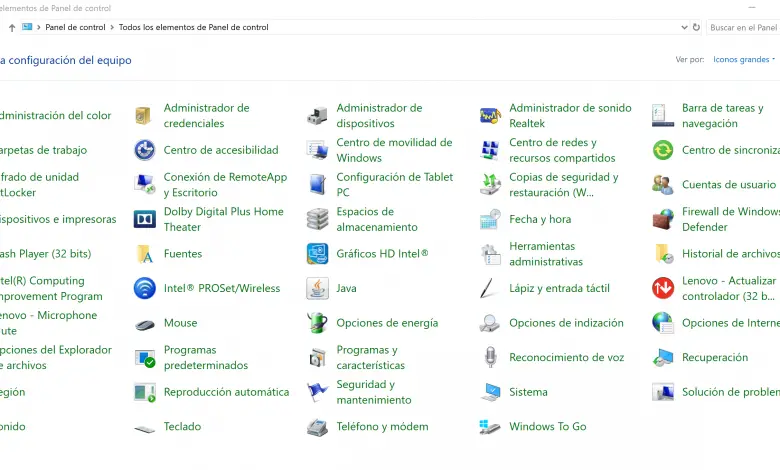Image resolution: width=780 pixels, height=470 pixels.
Task: Open Lápiz y entrada táctil icon
Action: (x=488, y=288)
